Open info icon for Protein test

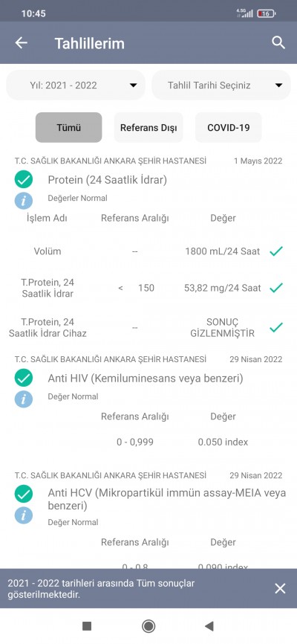pyautogui.click(x=24, y=201)
